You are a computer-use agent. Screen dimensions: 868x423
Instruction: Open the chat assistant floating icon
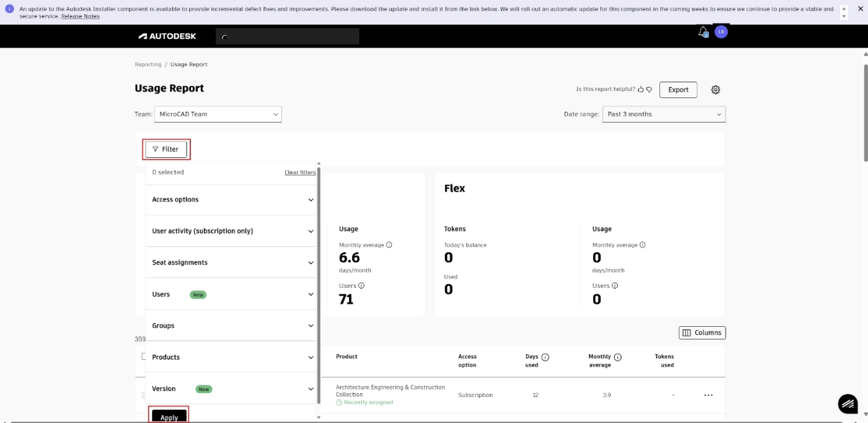tap(847, 404)
